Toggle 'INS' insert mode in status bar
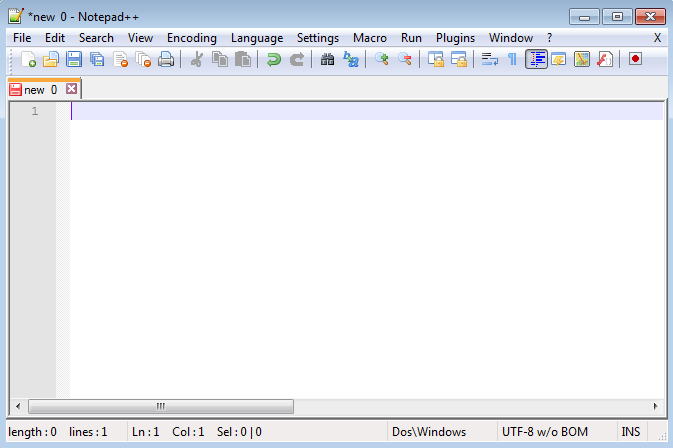Viewport: 673px width, 448px height. click(x=631, y=432)
